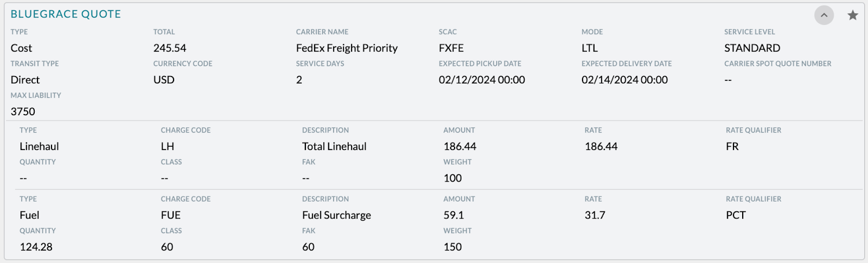This screenshot has height=263, width=868.
Task: Select the expected delivery date 02/14/2024
Action: [624, 80]
